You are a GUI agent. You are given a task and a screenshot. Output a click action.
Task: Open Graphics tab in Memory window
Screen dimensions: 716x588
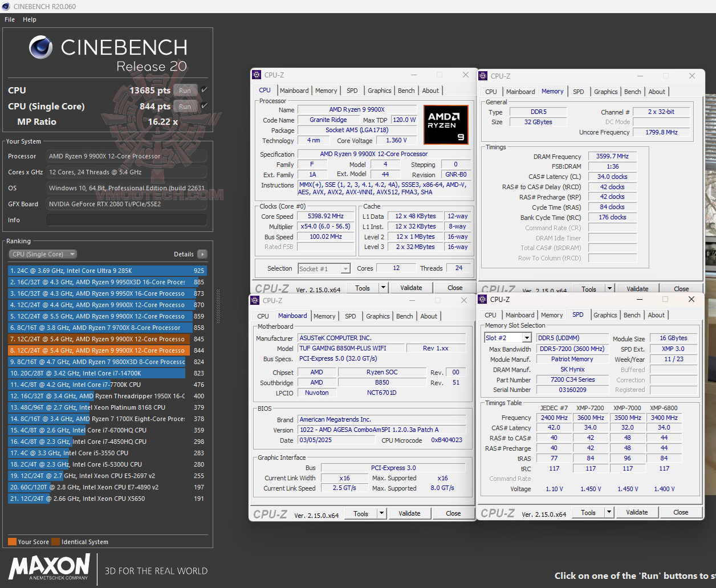605,92
